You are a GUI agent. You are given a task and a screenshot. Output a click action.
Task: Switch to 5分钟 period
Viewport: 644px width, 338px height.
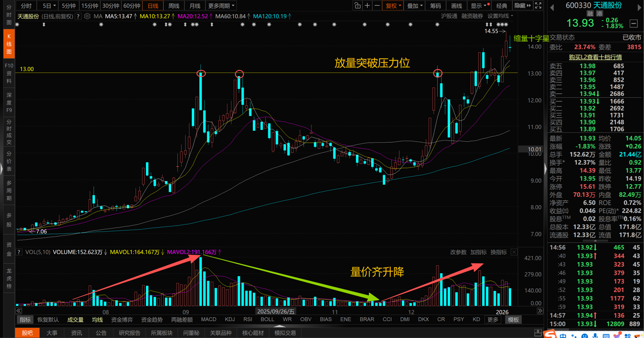pyautogui.click(x=69, y=6)
